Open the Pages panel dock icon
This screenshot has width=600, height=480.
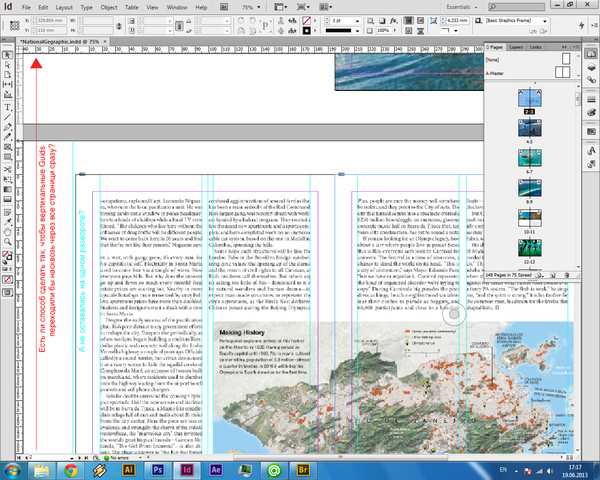591,54
